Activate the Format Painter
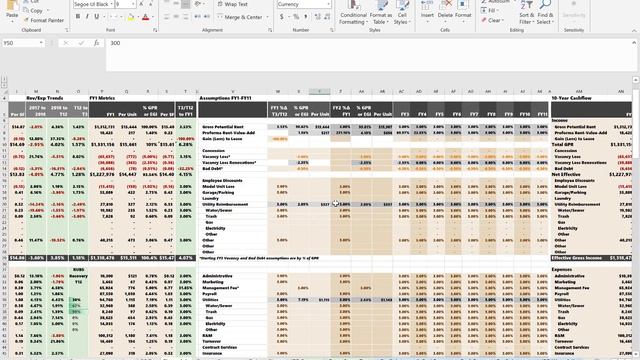Viewport: 640px width, 360px height. click(x=43, y=20)
